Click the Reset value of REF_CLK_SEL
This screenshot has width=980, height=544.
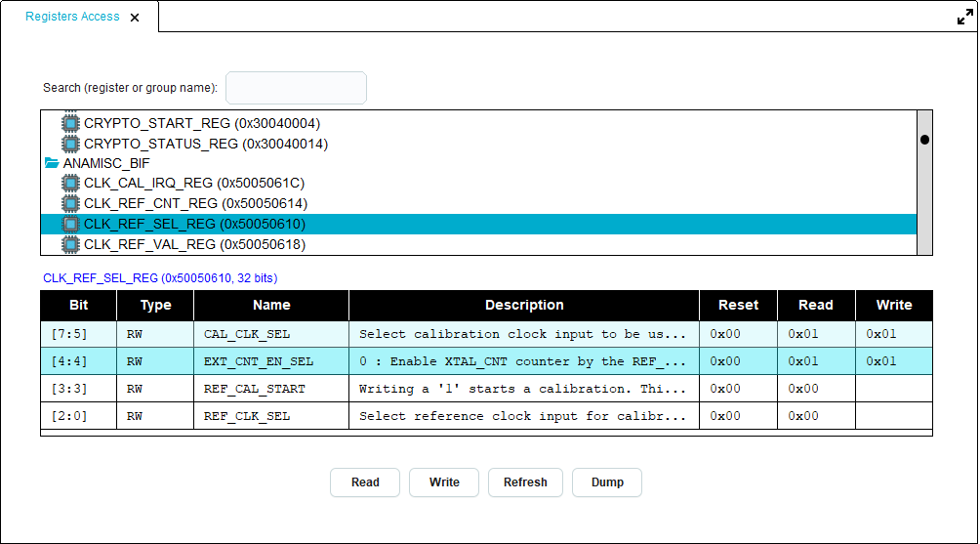[x=725, y=416]
